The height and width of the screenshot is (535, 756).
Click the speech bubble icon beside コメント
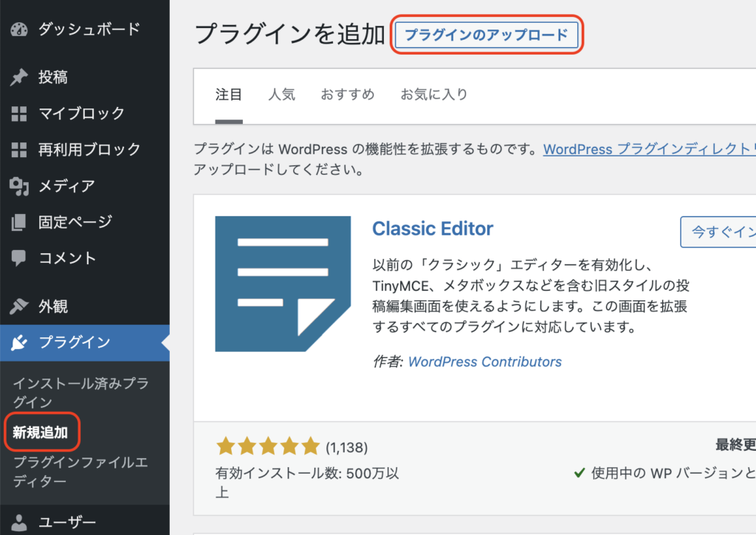19,258
